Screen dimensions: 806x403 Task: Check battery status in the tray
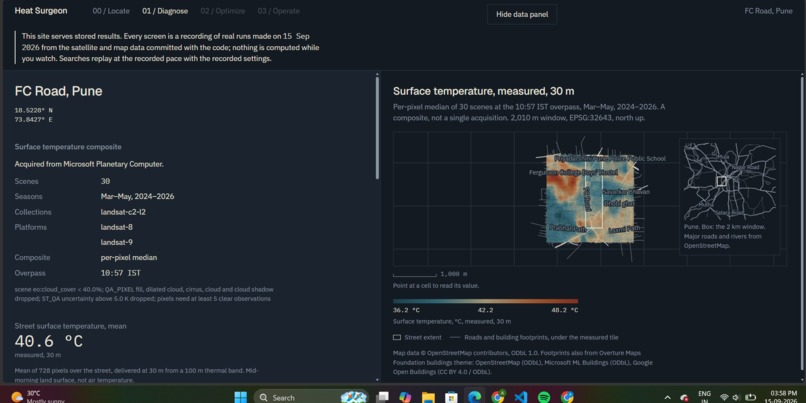pos(750,397)
